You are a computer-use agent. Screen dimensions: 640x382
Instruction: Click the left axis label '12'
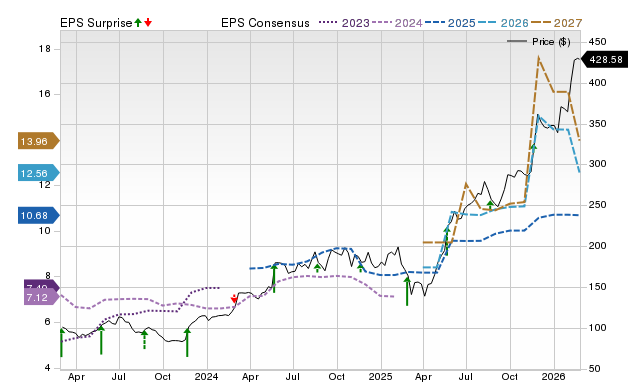(x=45, y=185)
